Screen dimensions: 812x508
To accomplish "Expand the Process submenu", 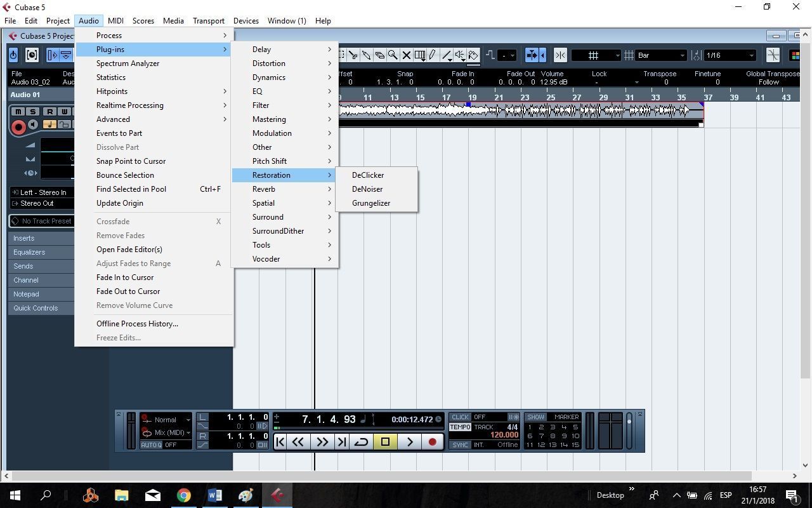I will coord(154,36).
